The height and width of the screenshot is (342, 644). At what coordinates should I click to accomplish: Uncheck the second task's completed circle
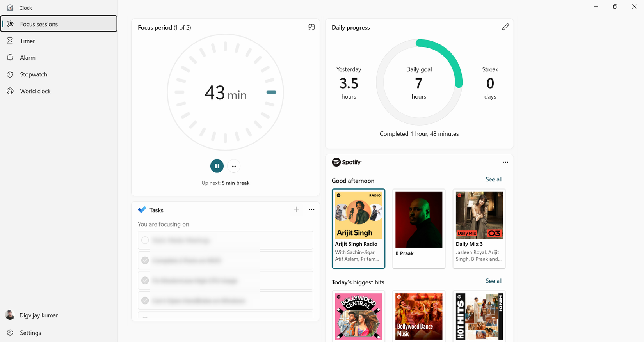pyautogui.click(x=145, y=260)
